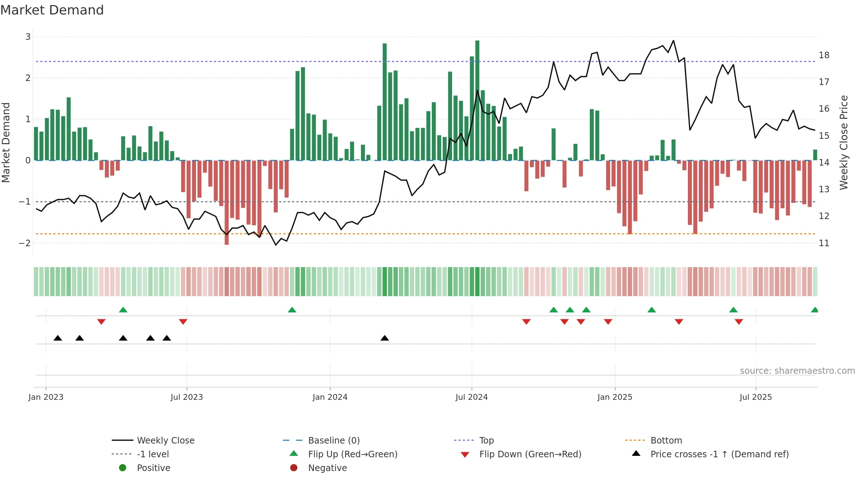Click the source: sharemaestro.com text
This screenshot has height=488, width=868.
pos(797,371)
